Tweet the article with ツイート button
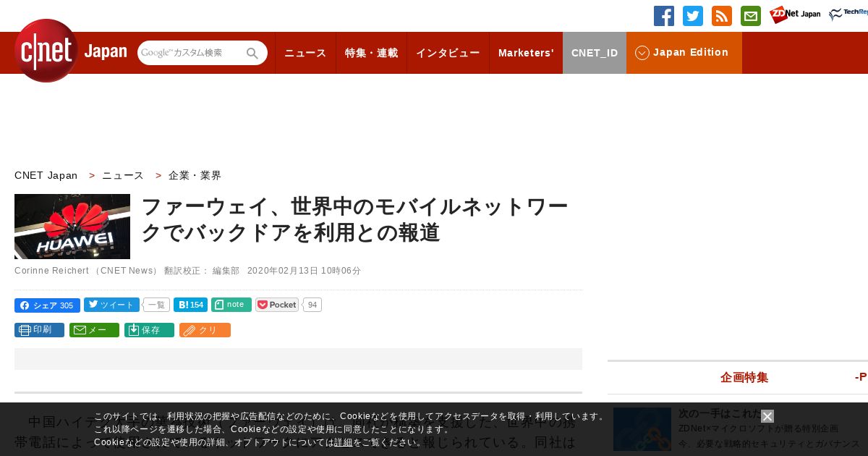Screen dimensions: 868x456 coord(111,305)
